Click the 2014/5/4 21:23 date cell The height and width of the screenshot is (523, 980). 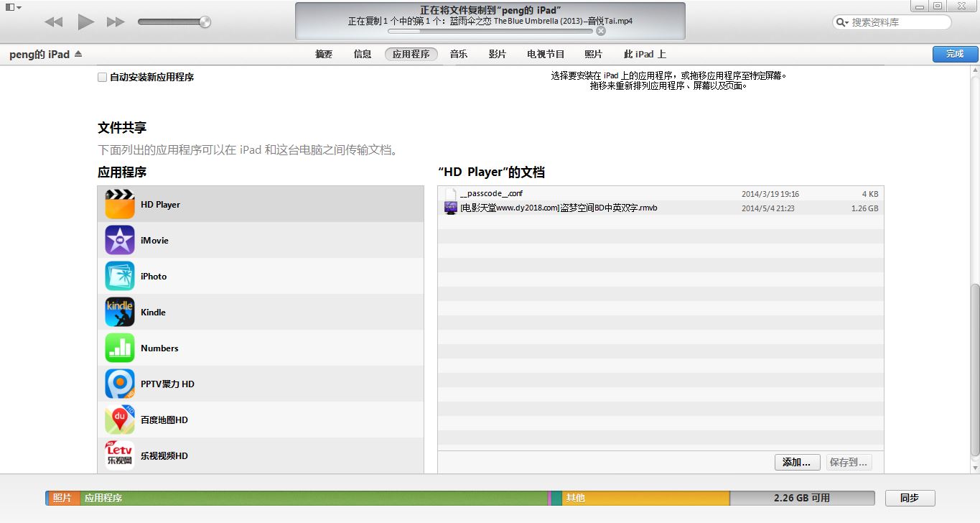(x=767, y=208)
